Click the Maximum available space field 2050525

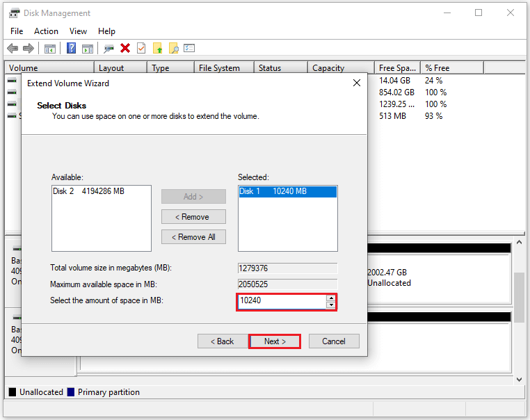(288, 284)
